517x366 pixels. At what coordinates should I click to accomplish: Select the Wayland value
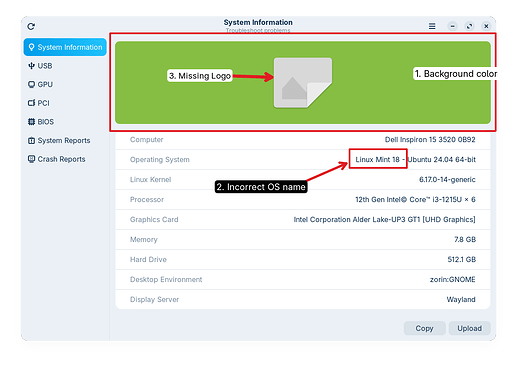pyautogui.click(x=461, y=300)
